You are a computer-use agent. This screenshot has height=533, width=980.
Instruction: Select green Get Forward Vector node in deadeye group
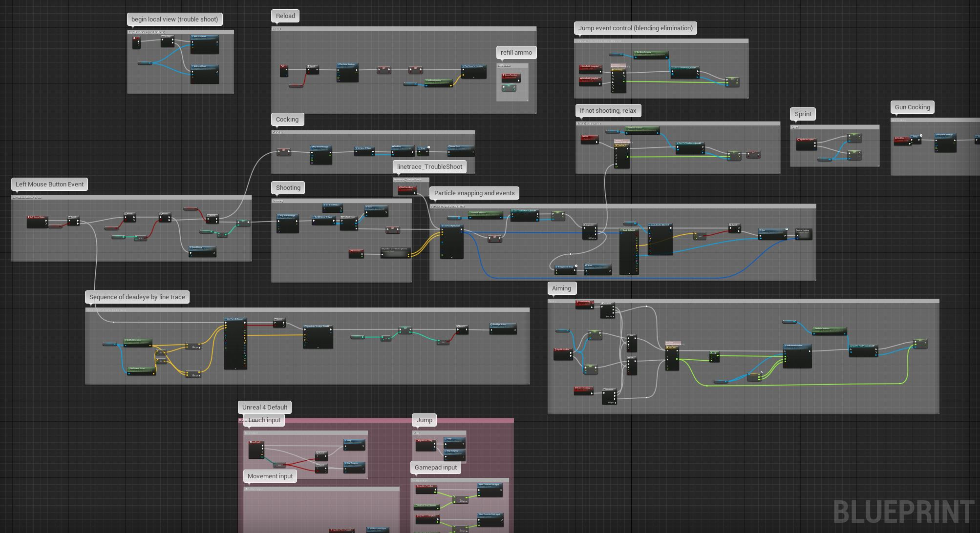142,371
